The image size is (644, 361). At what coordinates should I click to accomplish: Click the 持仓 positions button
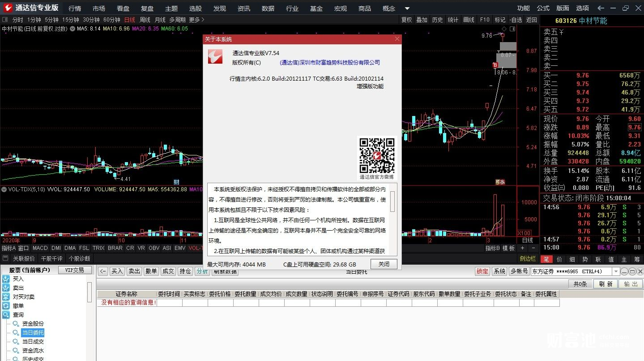(x=185, y=271)
